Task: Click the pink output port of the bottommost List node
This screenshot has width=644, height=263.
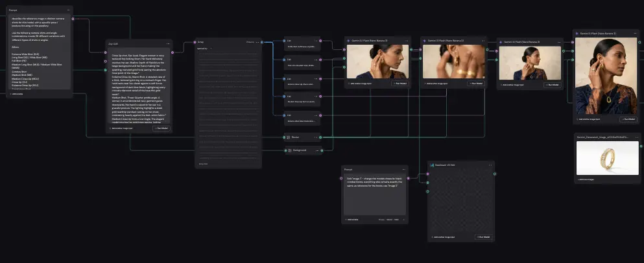Action: 320,116
